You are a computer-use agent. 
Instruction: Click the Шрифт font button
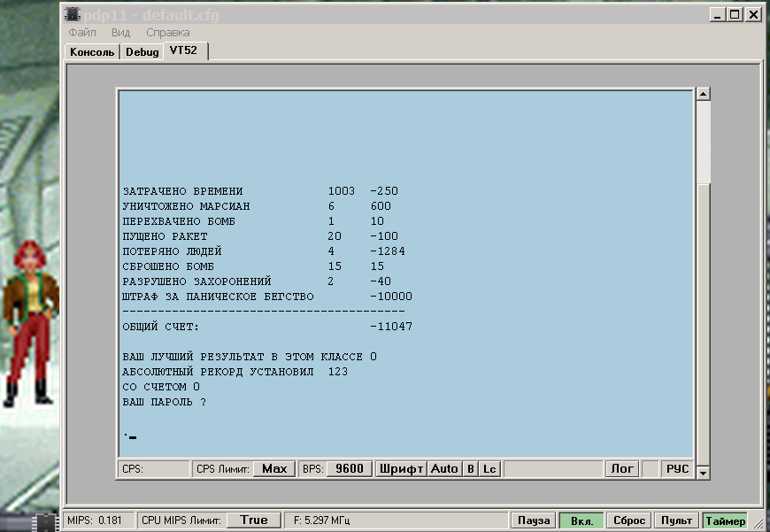tap(402, 468)
